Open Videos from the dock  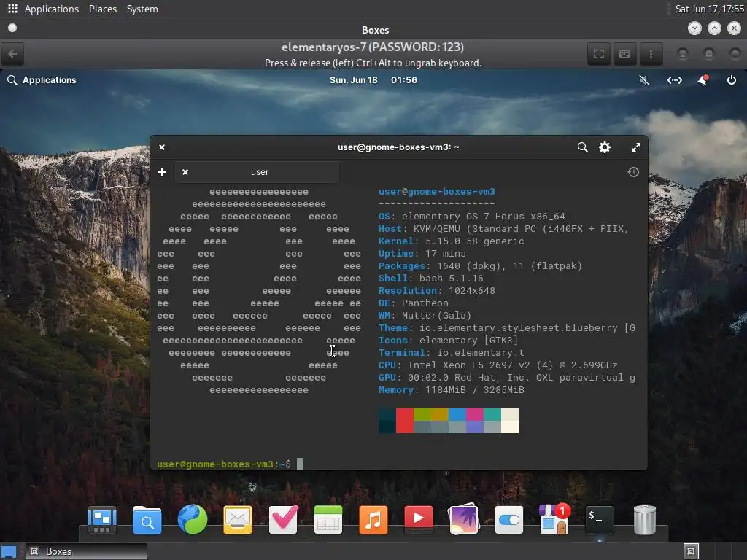(418, 518)
